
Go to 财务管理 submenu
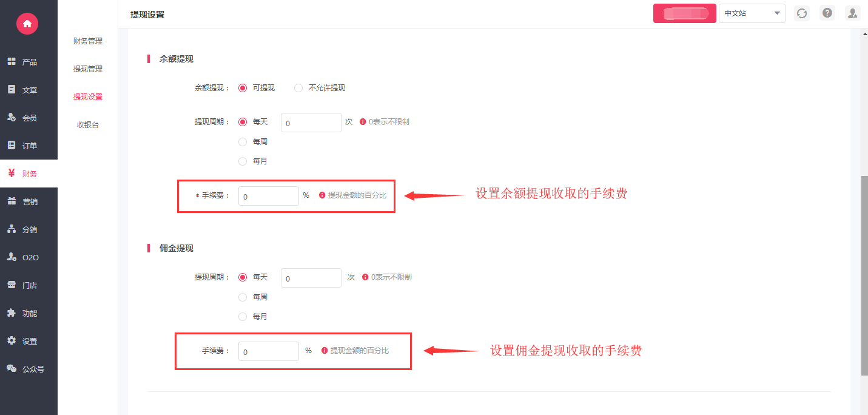88,41
